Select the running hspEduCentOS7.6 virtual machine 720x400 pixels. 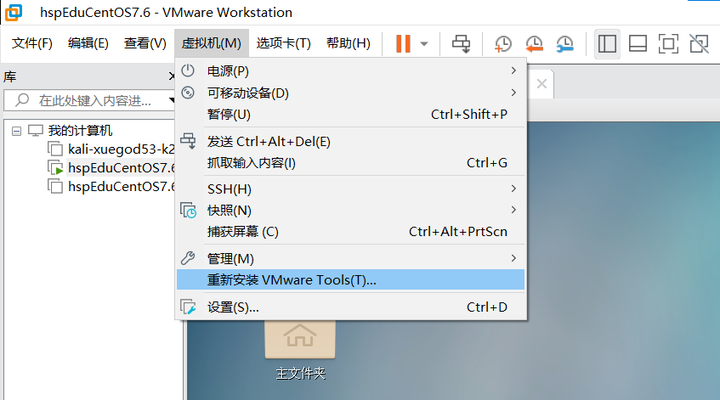[x=121, y=168]
